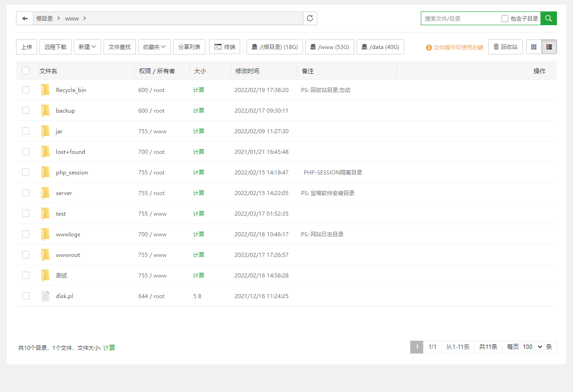Open the recycle bin (回收站)
Screen dimensions: 573x392
[505, 47]
